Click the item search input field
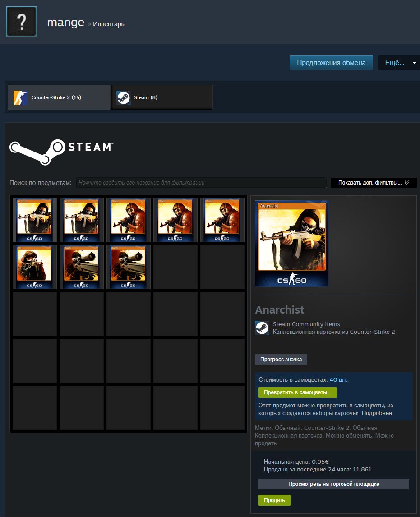 [201, 183]
